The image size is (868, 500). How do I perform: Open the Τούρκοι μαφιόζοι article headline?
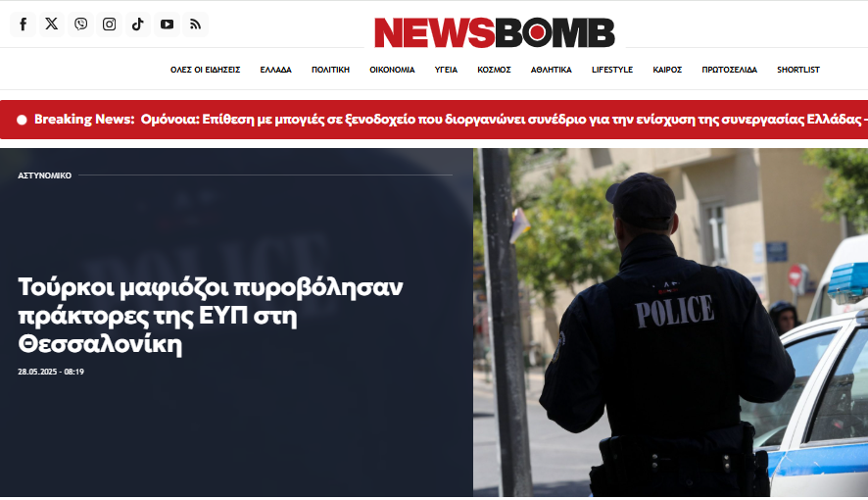click(211, 316)
